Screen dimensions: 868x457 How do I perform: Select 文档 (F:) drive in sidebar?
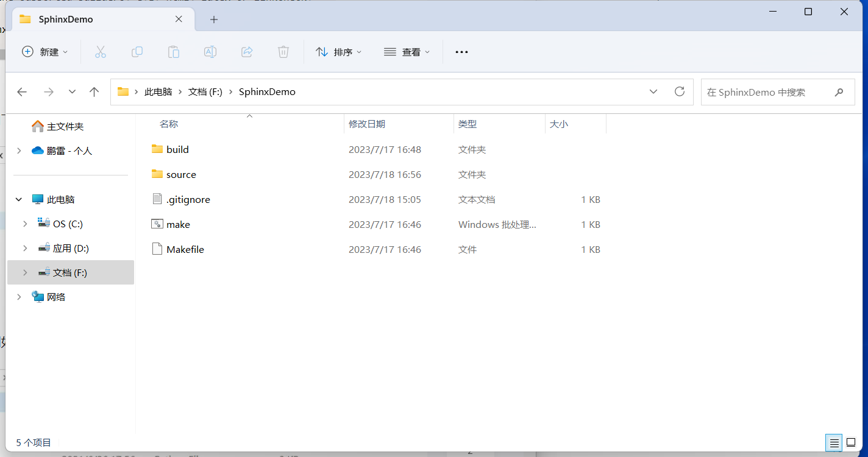(70, 272)
